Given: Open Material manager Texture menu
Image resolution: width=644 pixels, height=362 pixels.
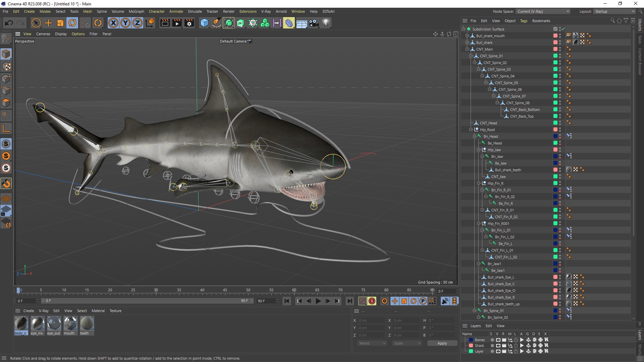Looking at the screenshot, I should pos(115,311).
